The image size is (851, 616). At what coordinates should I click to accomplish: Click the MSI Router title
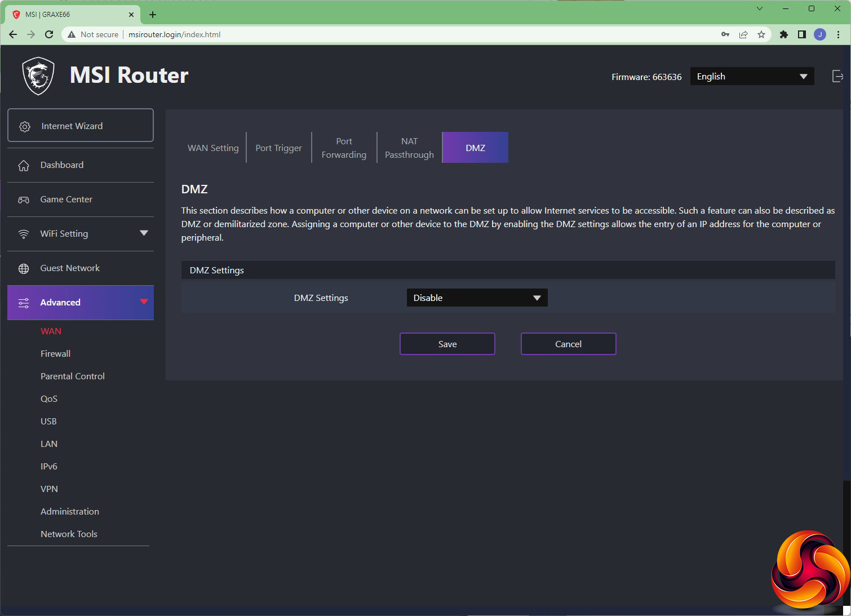tap(129, 75)
